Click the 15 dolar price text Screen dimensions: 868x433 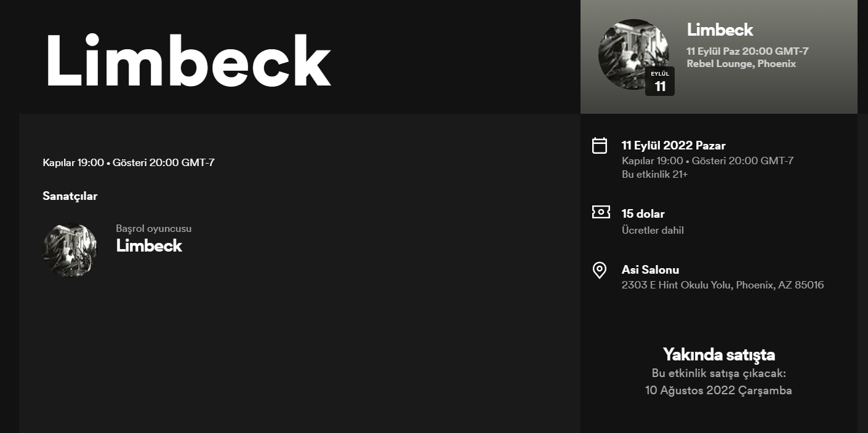[x=643, y=214]
